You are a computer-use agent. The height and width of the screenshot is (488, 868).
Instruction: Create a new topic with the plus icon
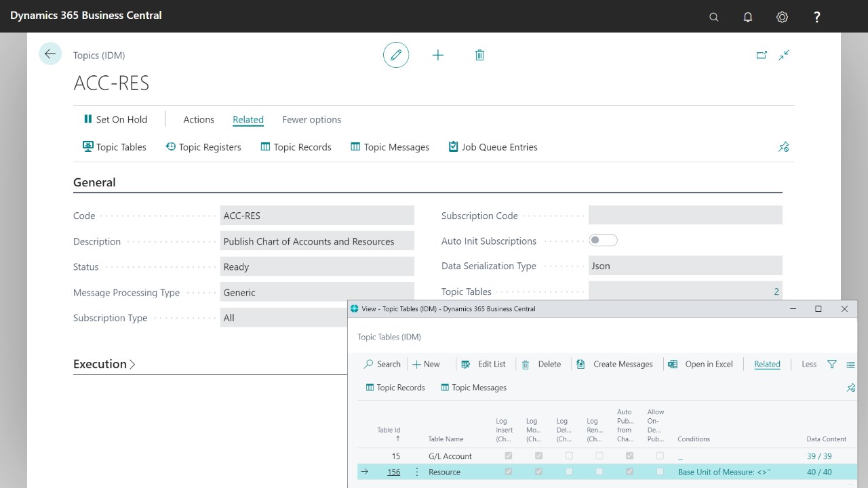point(438,55)
